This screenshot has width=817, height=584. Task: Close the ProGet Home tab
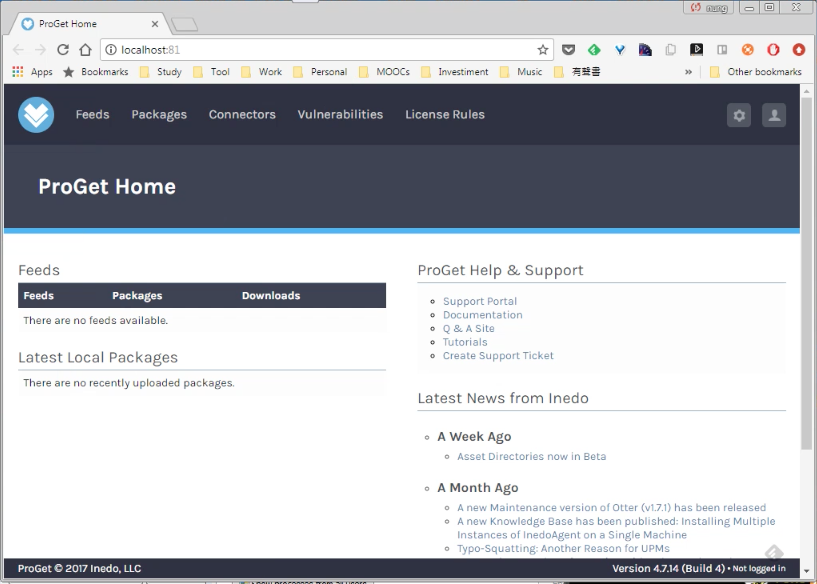[x=155, y=24]
